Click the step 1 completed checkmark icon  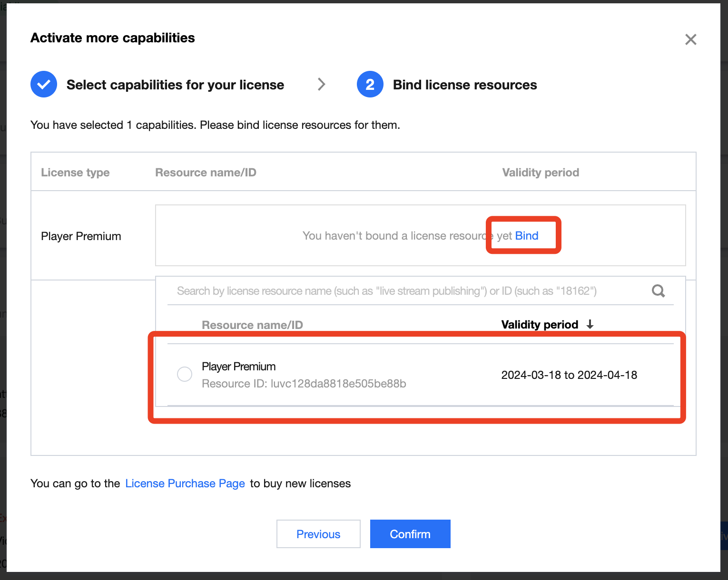coord(44,85)
